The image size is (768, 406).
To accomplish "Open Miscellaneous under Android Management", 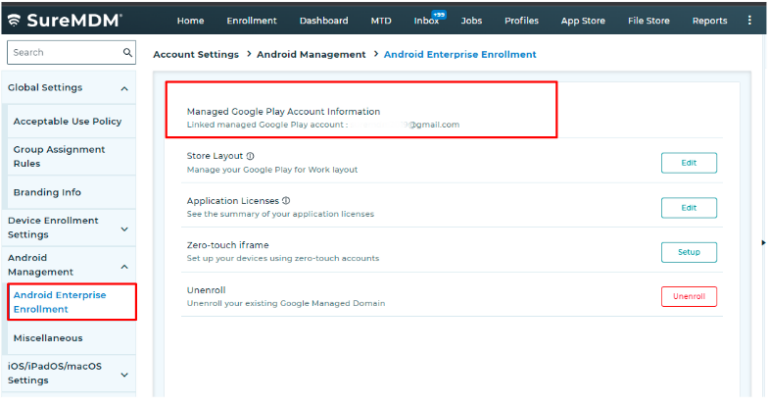I will (48, 338).
